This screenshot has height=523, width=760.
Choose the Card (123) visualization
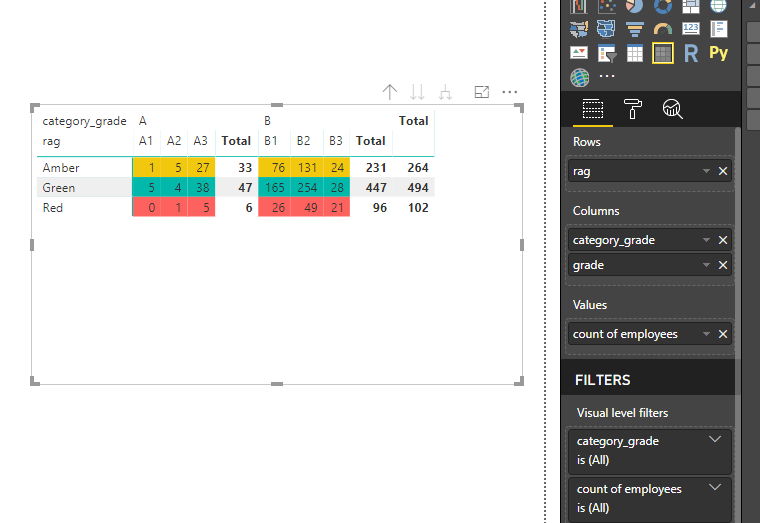(x=691, y=29)
